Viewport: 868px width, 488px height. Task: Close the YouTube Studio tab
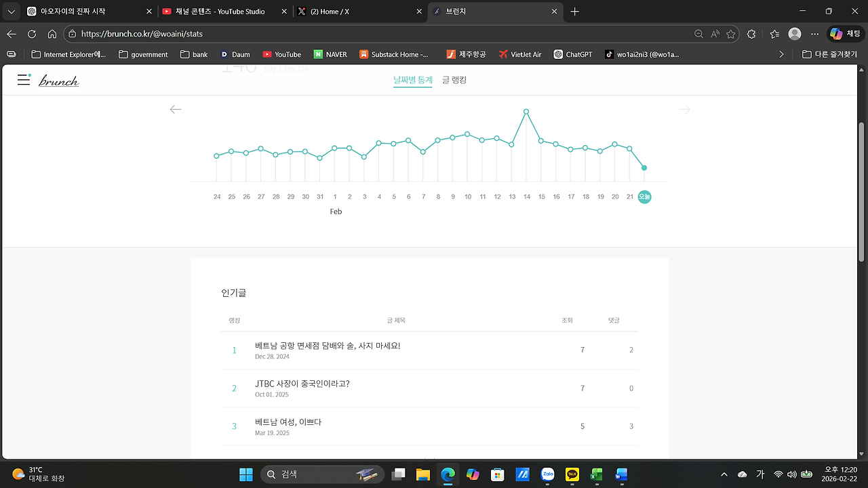coord(284,12)
